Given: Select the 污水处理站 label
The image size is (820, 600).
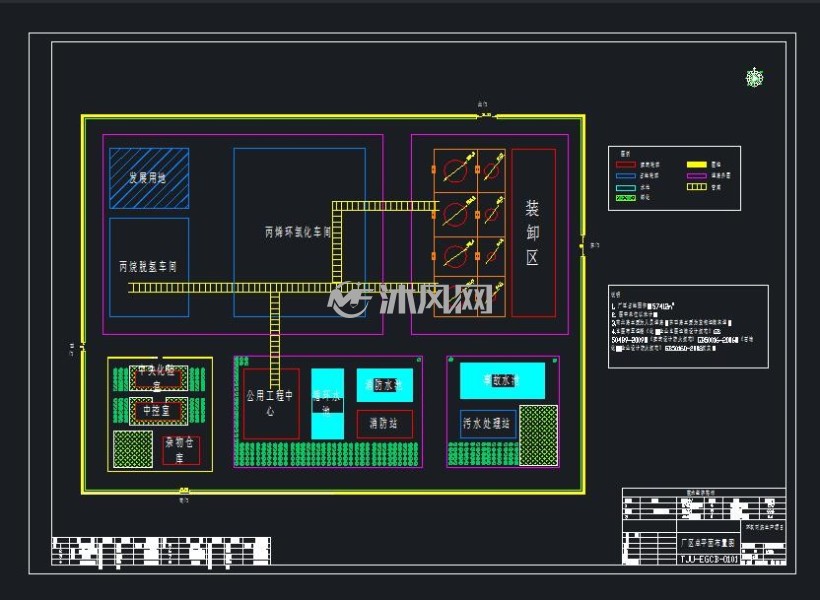Looking at the screenshot, I should click(x=486, y=424).
